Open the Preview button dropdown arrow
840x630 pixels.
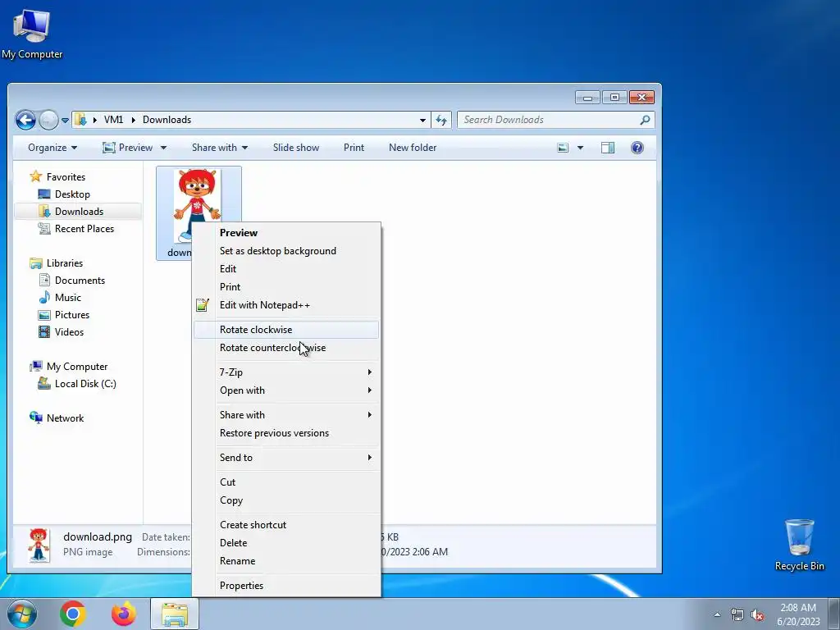tap(163, 148)
